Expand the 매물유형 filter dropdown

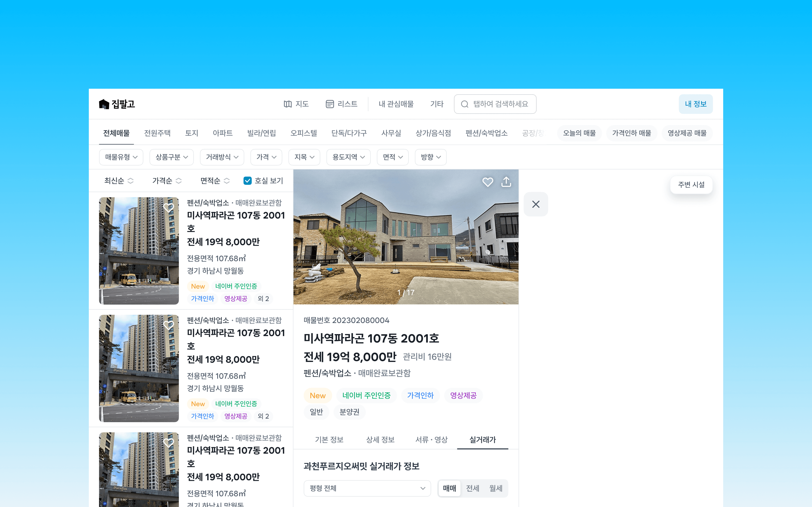pyautogui.click(x=121, y=157)
